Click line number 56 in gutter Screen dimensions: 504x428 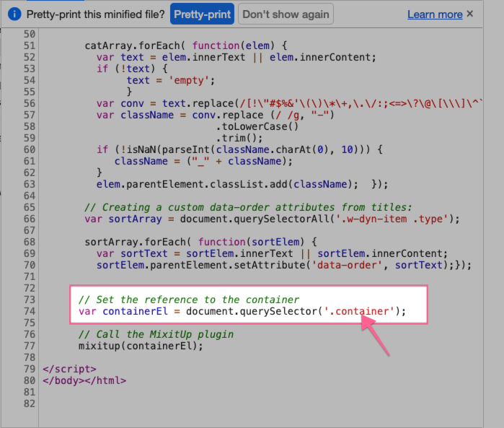pos(30,104)
